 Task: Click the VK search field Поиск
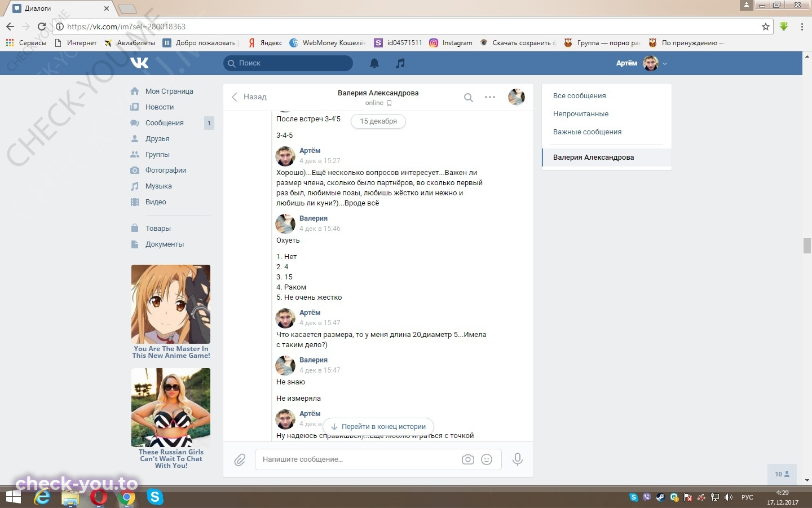(288, 63)
